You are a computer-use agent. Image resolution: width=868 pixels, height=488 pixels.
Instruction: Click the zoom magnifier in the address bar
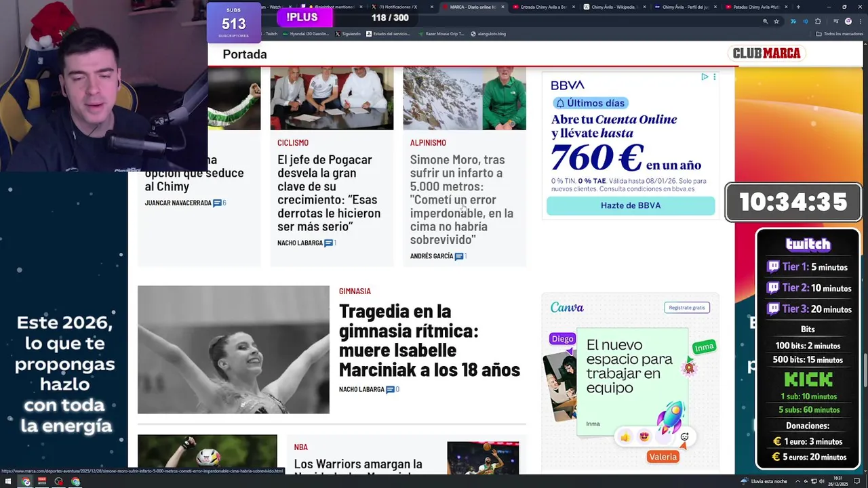[x=766, y=21]
